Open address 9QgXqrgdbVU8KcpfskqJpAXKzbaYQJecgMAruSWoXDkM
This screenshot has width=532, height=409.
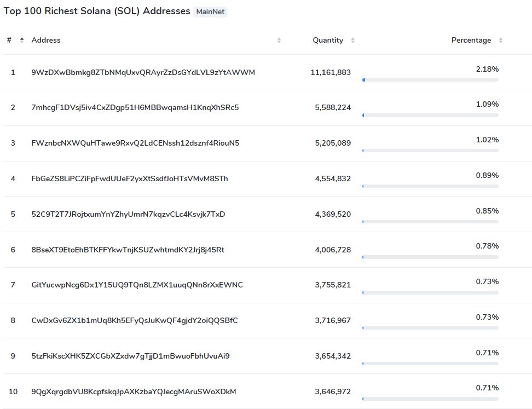click(x=134, y=391)
